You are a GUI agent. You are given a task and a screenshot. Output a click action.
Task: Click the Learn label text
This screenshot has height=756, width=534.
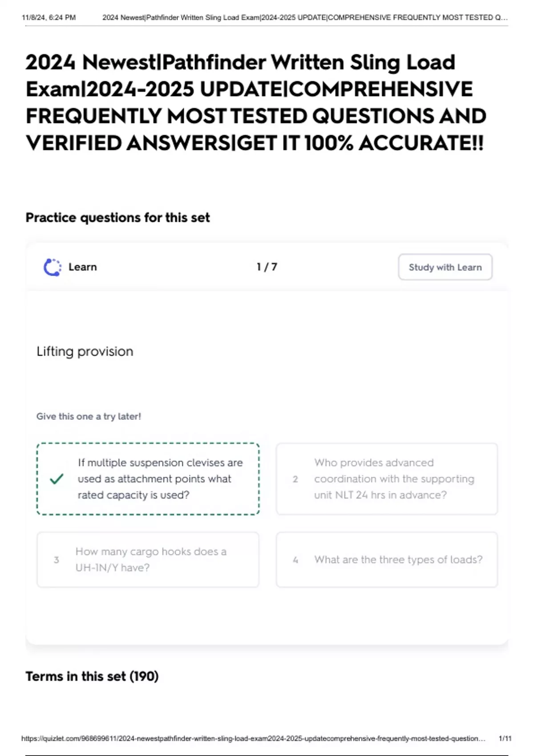point(83,267)
